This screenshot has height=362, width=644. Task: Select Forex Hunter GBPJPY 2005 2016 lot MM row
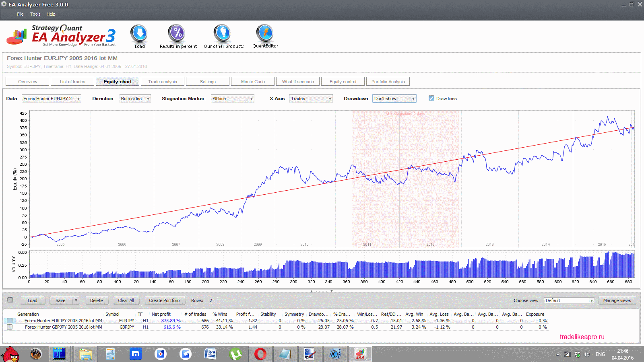click(276, 327)
